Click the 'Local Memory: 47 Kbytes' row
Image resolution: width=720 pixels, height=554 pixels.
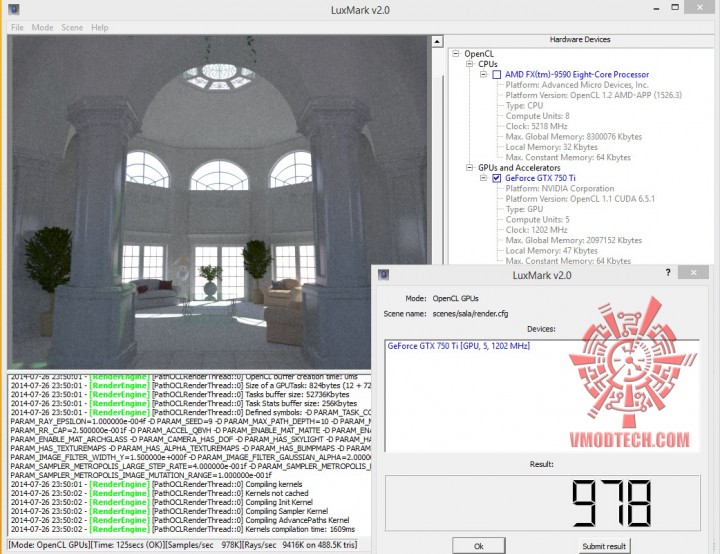(551, 251)
